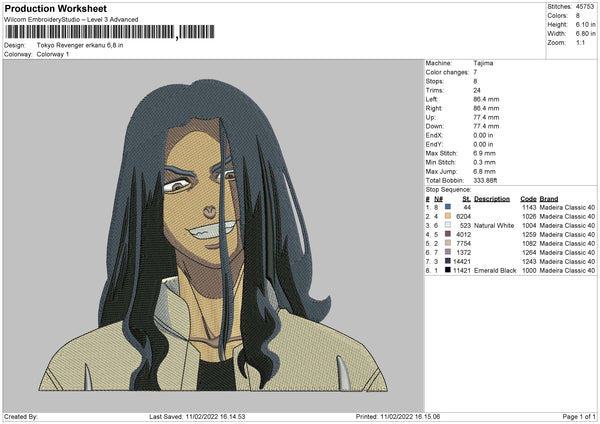Viewport: 600px width, 424px height.
Task: Click the 'Page 1 of 1' footer
Action: point(579,416)
